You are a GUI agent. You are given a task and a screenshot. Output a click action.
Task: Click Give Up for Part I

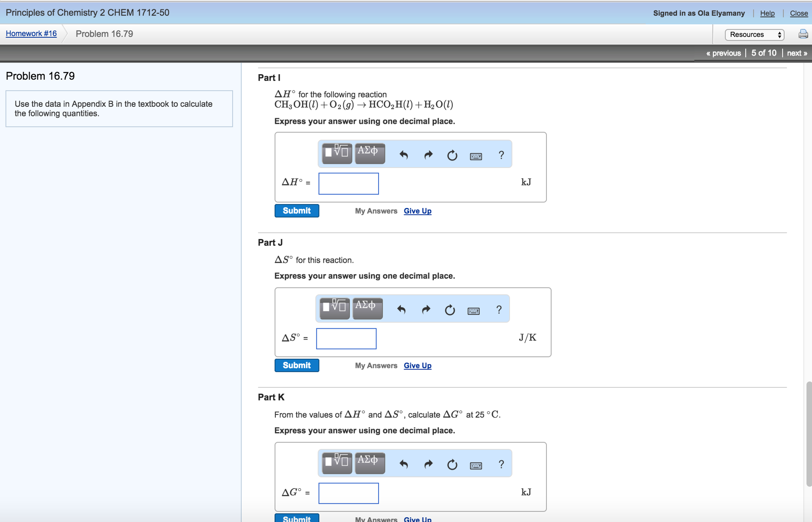(x=417, y=211)
